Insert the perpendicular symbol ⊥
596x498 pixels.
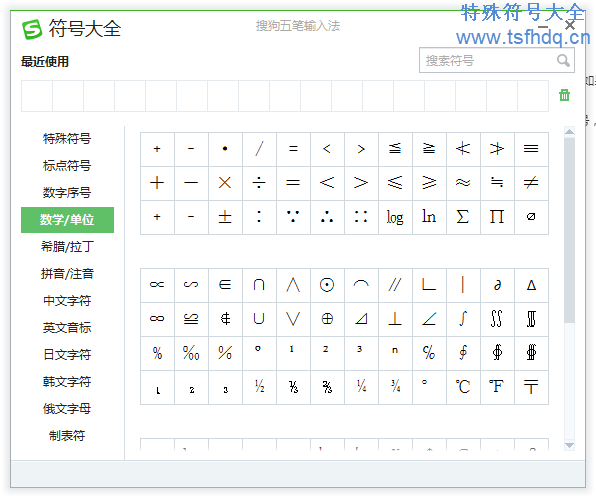point(395,319)
